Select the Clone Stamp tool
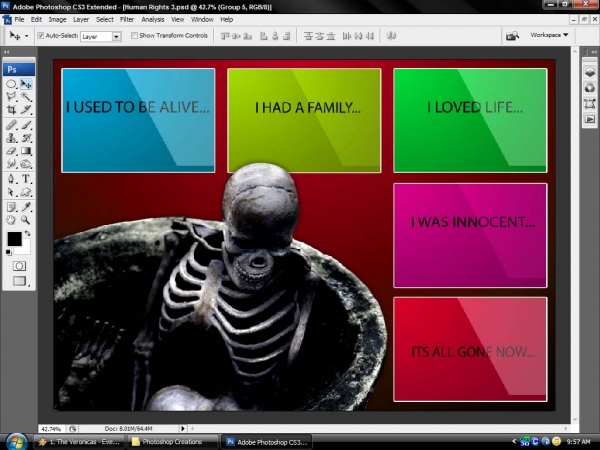Viewport: 600px width, 450px height. pyautogui.click(x=11, y=138)
